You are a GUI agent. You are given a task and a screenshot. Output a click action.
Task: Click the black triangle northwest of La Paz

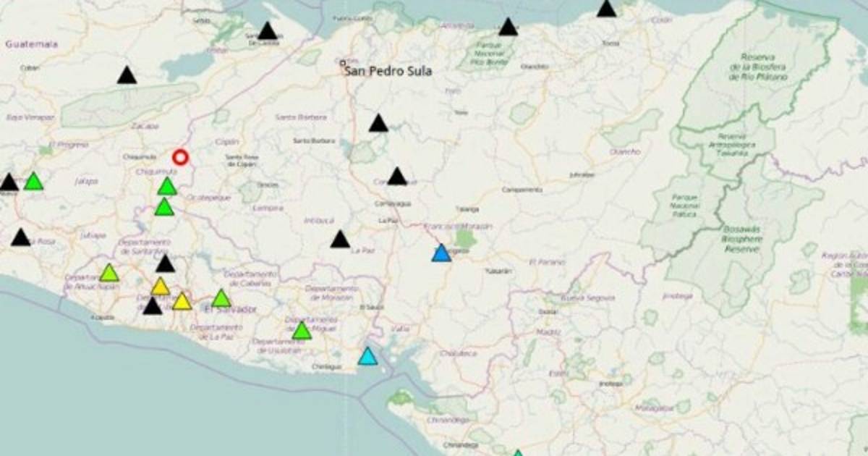pyautogui.click(x=340, y=240)
